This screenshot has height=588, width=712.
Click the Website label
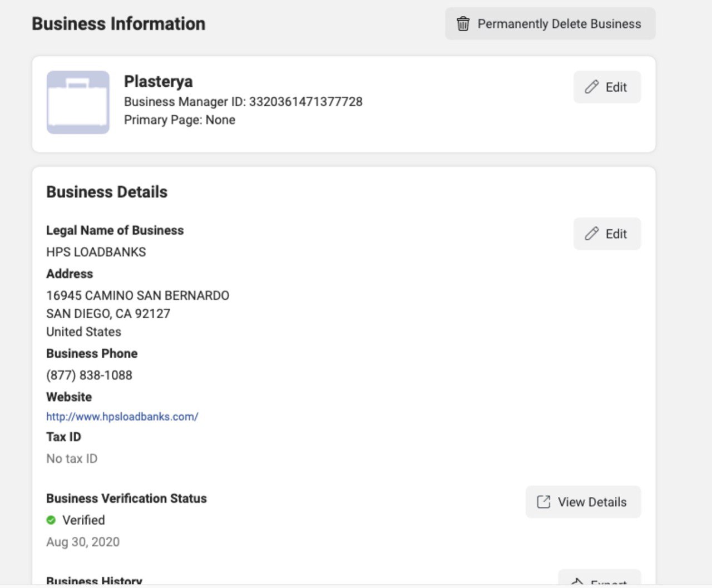[x=69, y=397]
